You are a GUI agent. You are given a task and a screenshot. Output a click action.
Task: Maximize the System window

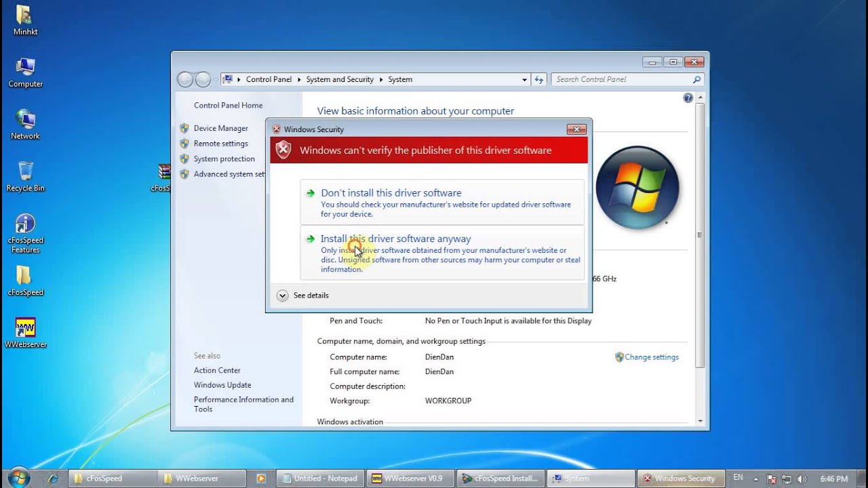coord(673,62)
